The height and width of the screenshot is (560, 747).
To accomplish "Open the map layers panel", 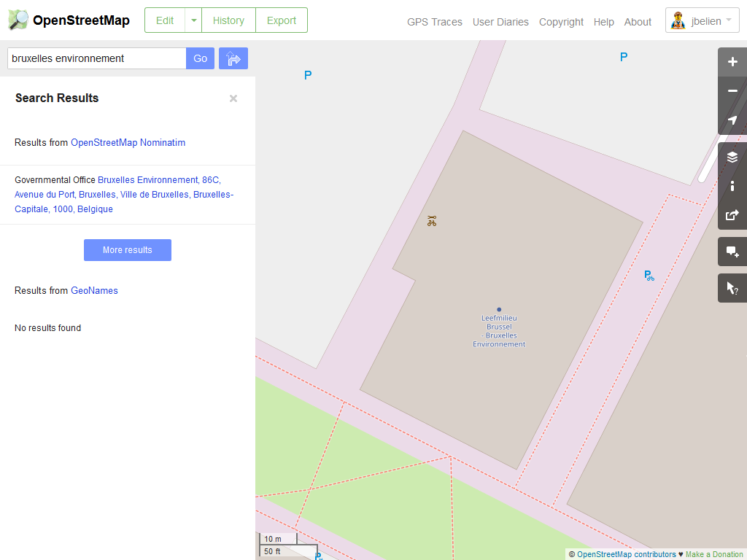I will pyautogui.click(x=732, y=157).
